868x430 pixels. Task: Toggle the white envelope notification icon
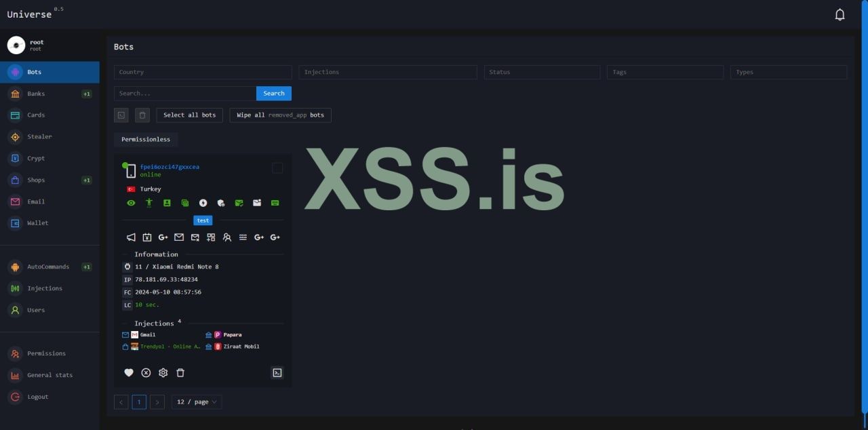pos(257,203)
